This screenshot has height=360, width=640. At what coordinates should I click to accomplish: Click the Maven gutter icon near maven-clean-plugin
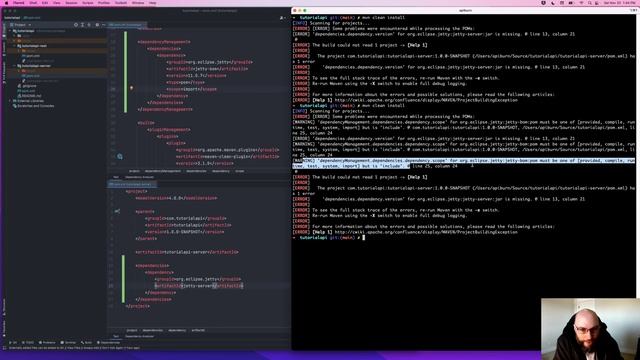coord(120,156)
